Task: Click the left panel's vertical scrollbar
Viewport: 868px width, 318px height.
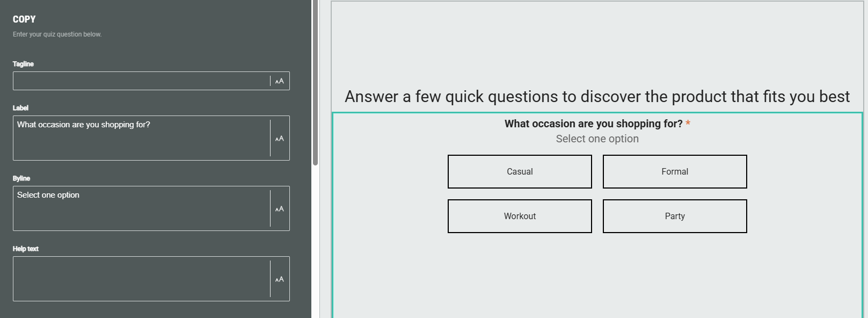Action: tap(316, 81)
